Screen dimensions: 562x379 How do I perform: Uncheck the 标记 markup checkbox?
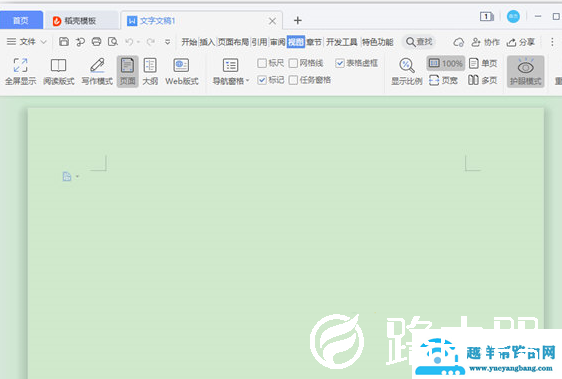[262, 80]
